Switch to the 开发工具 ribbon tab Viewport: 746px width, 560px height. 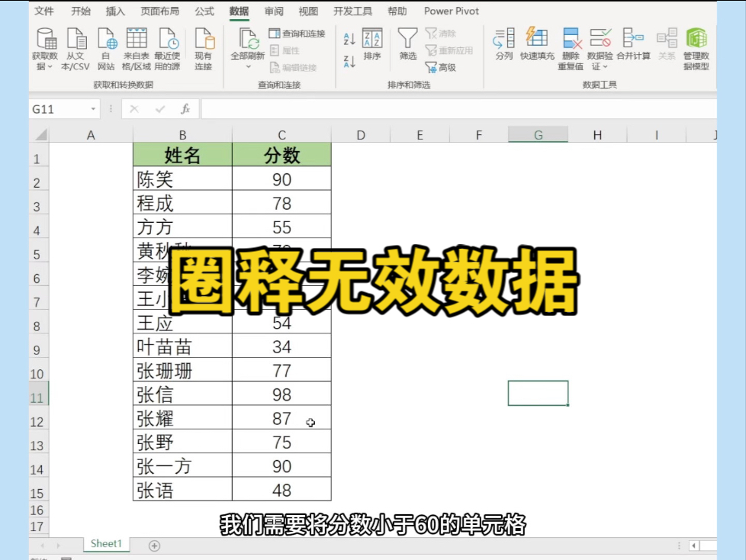pyautogui.click(x=352, y=11)
